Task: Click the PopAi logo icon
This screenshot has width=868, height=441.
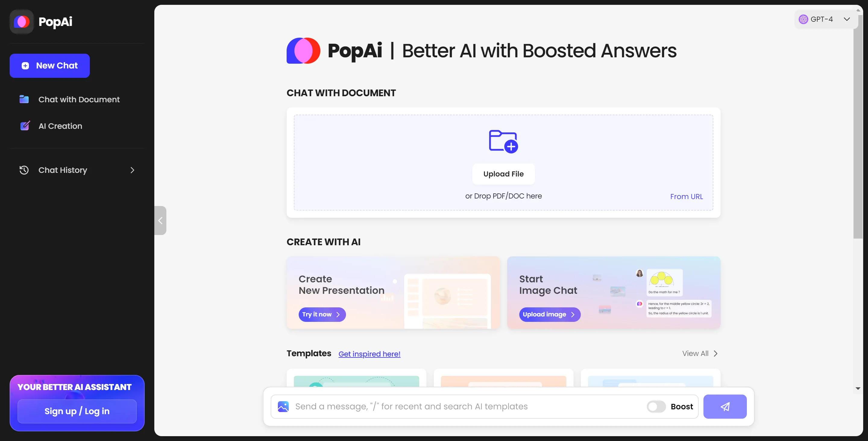Action: (21, 21)
